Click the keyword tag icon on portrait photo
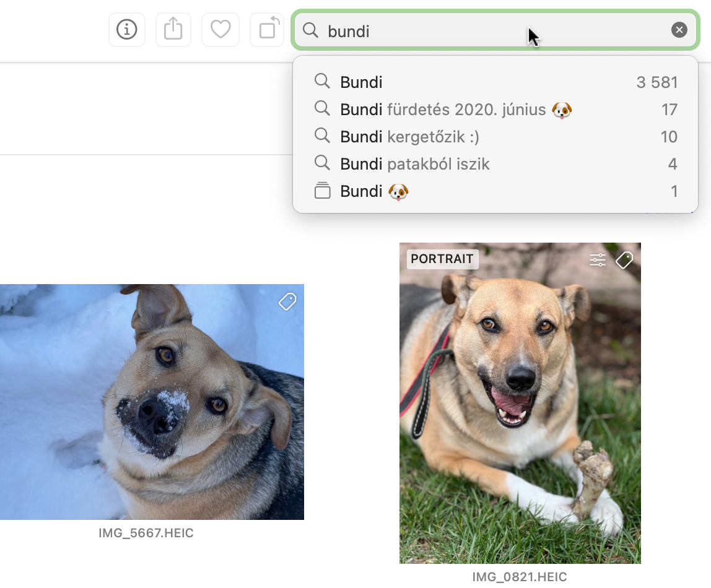711x588 pixels. click(x=624, y=260)
